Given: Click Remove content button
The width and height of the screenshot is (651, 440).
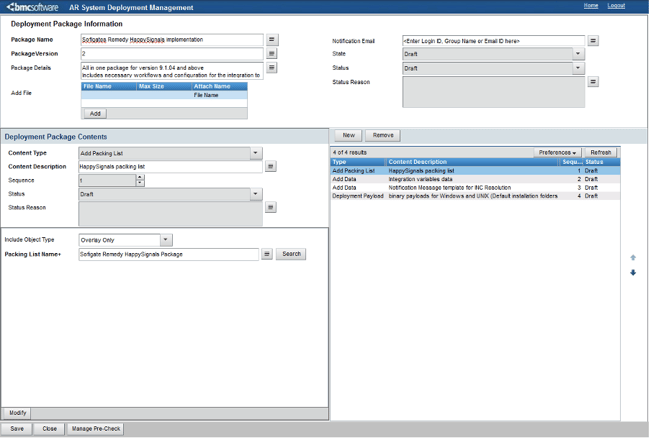Looking at the screenshot, I should (383, 135).
